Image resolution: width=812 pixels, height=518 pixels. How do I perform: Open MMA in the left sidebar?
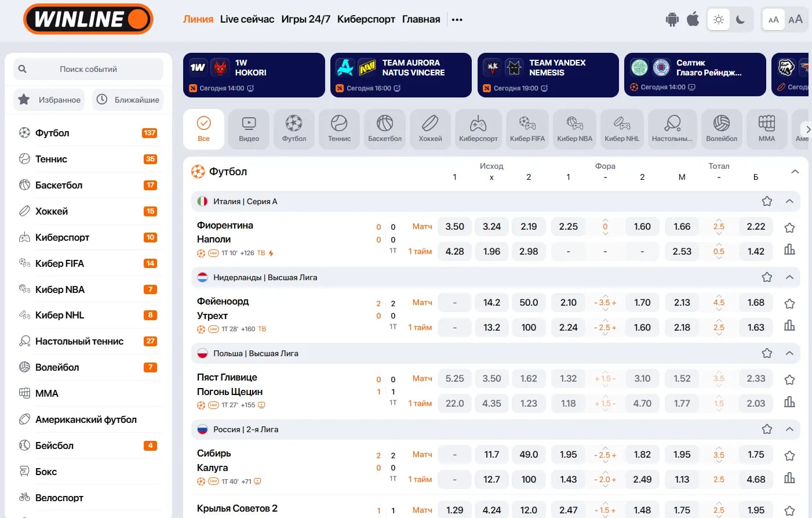point(88,393)
